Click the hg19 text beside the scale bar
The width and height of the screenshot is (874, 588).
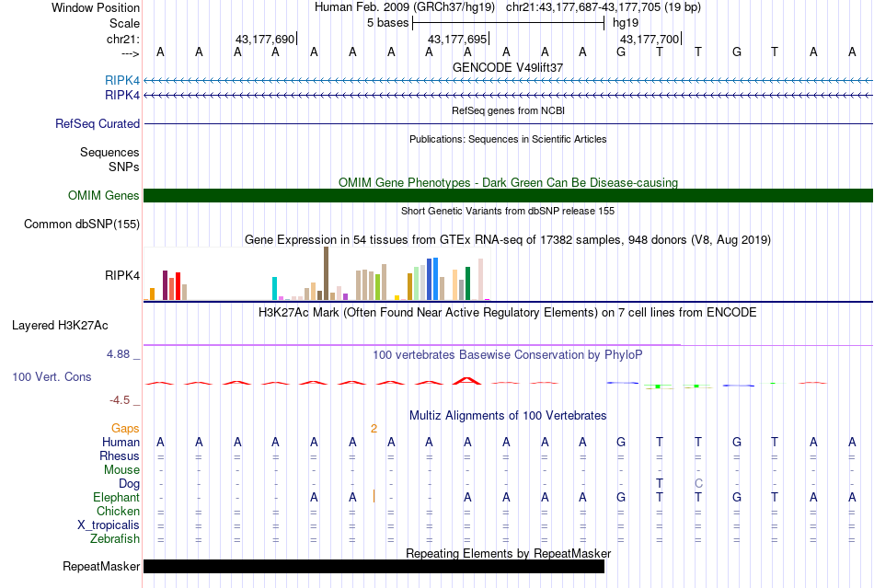pos(626,23)
